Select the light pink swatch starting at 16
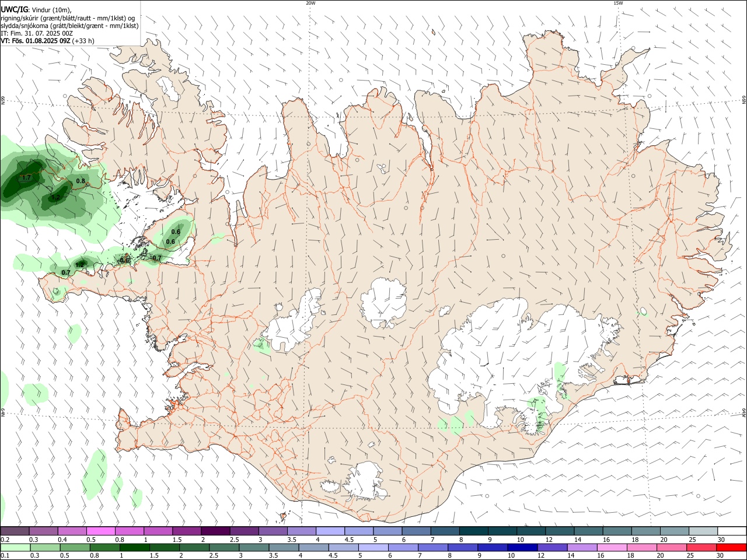Screen dimensions: 747x560 [612, 547]
